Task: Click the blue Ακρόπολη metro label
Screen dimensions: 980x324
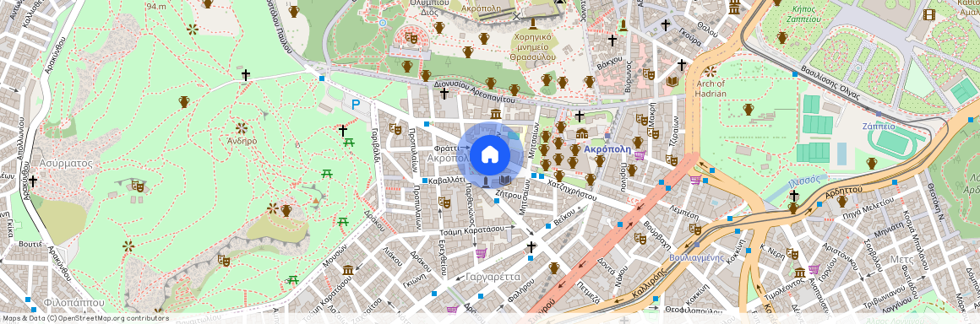Action: coord(607,149)
